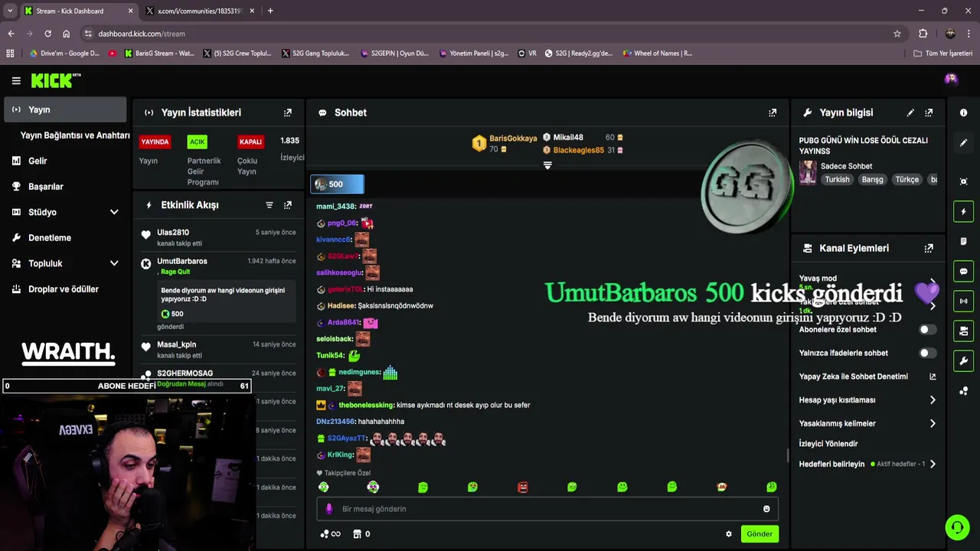Pop out the Kanal Eylemleri panel
980x551 pixels.
tap(929, 248)
